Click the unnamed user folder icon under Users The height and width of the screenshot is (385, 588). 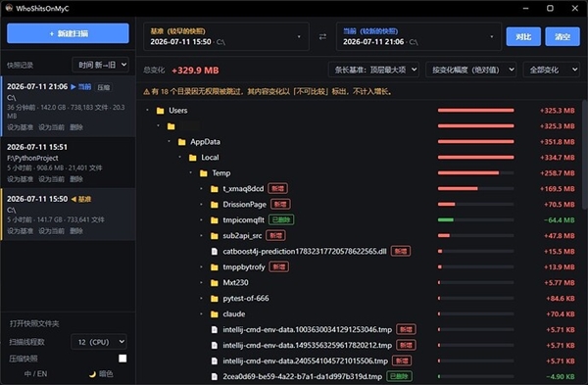(x=171, y=126)
